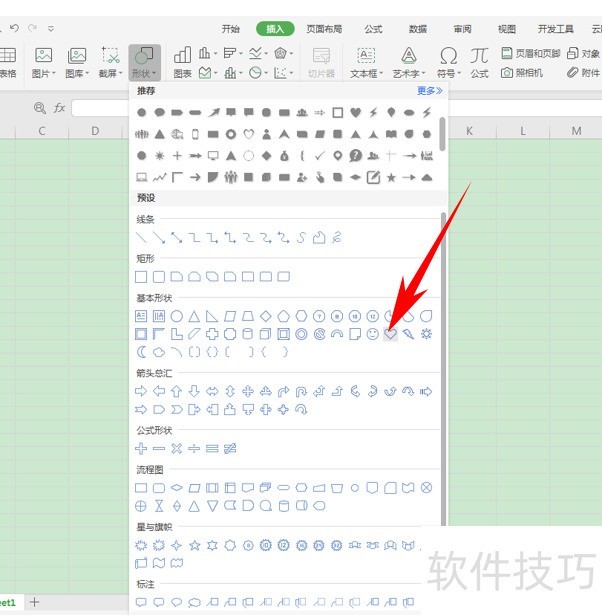This screenshot has height=616, width=602.
Task: Choose the division sign formula shape
Action: (194, 448)
